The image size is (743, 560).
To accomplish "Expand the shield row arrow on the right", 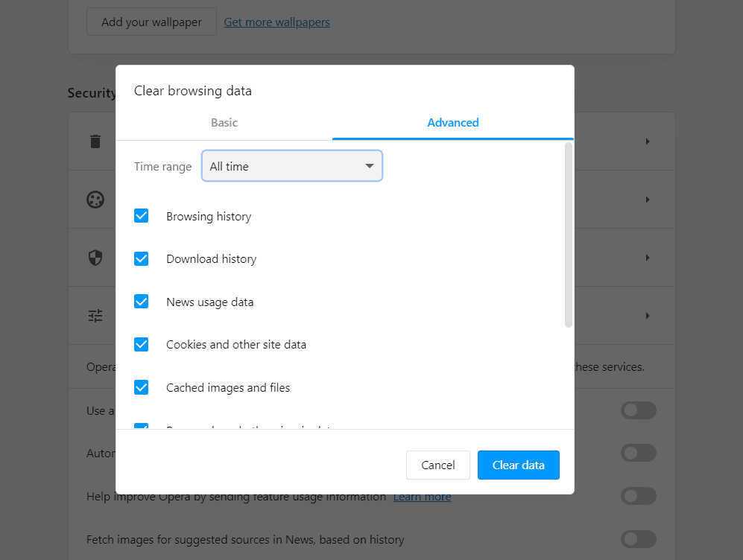I will (x=648, y=258).
